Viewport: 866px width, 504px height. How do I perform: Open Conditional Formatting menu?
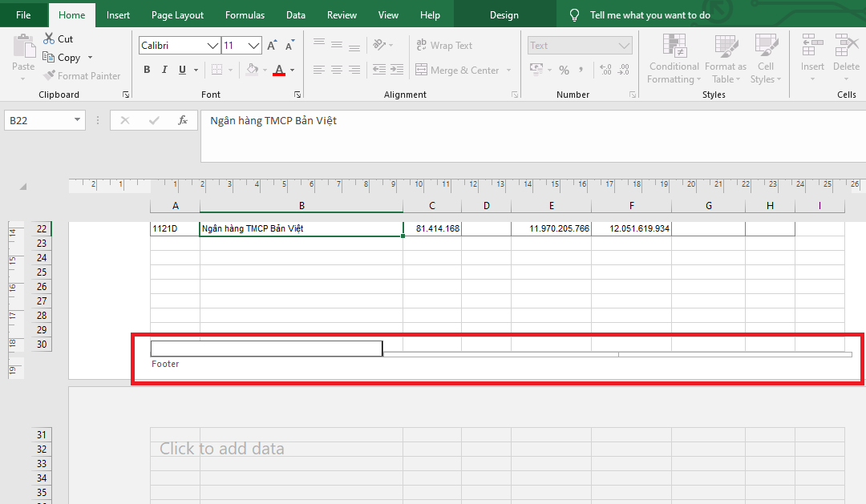[x=674, y=59]
